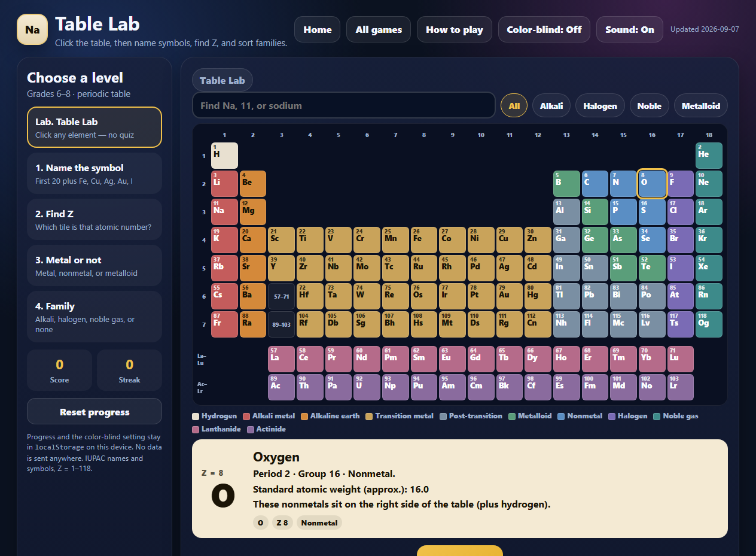Screen dimensions: 756x556
Task: Click the Score counter box
Action: click(x=59, y=370)
